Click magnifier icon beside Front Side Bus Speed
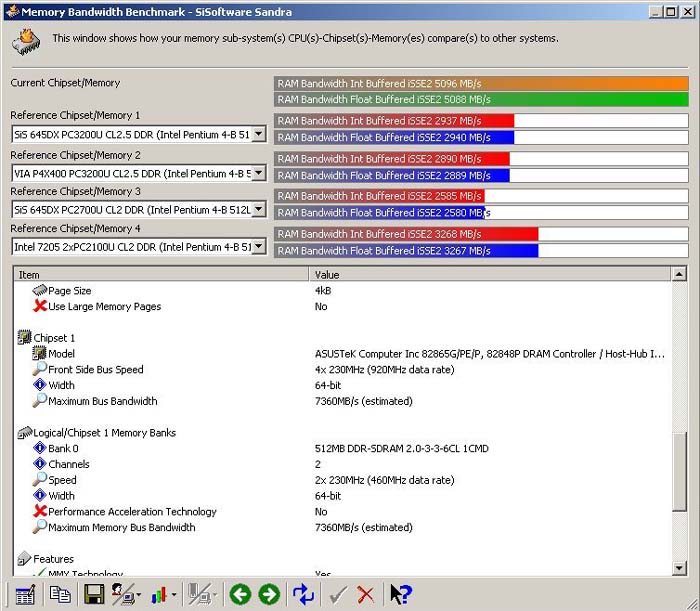Viewport: 700px width, 611px height. coord(39,369)
